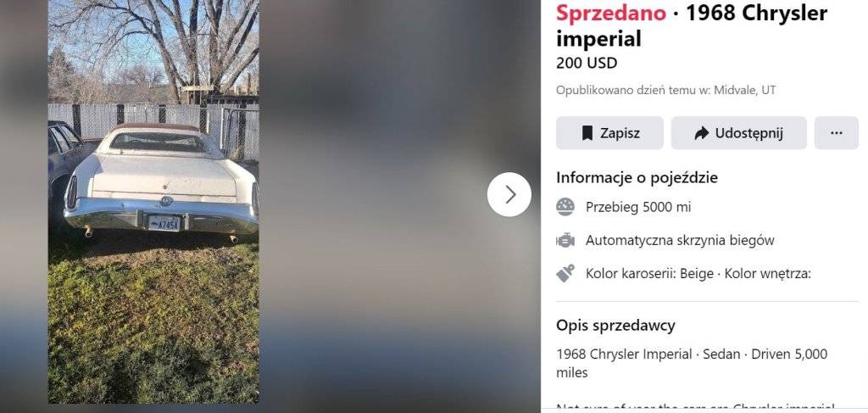Image resolution: width=868 pixels, height=413 pixels.
Task: Open the white Chrysler Imperial photo
Action: click(x=153, y=202)
